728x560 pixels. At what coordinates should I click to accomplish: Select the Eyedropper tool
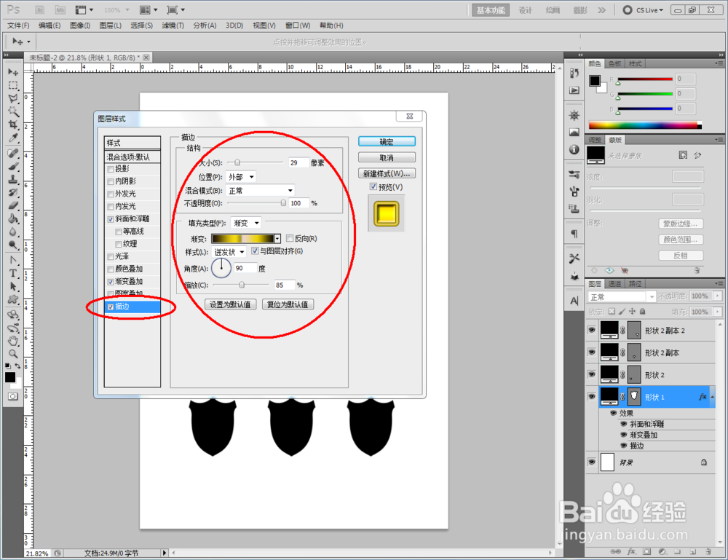pos(13,138)
